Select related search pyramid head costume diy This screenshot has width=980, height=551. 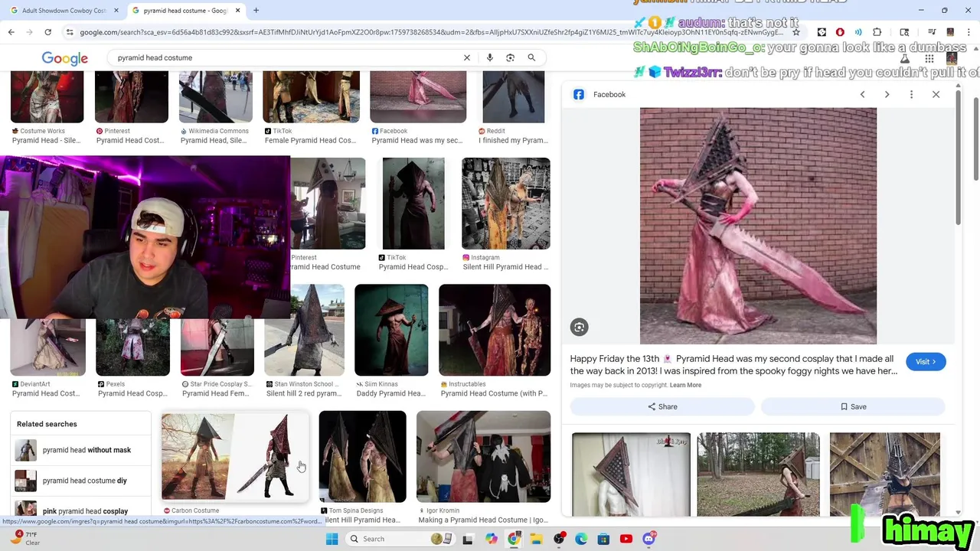coord(80,481)
